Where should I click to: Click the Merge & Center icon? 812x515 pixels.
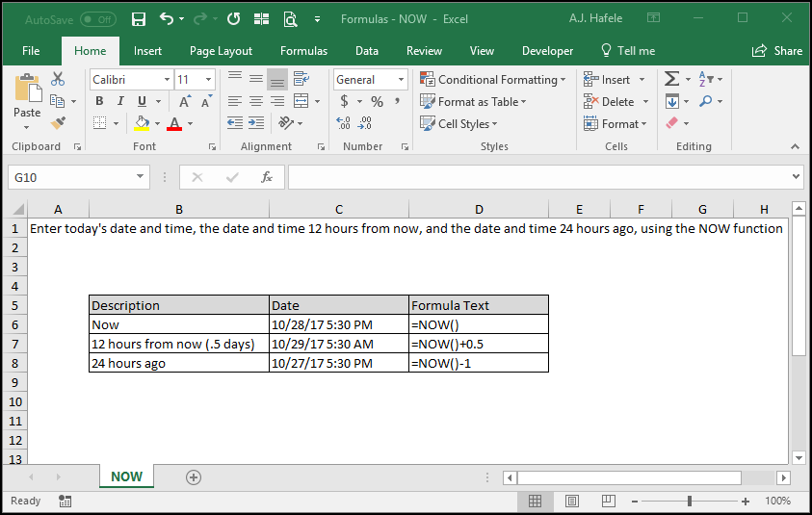pos(301,101)
